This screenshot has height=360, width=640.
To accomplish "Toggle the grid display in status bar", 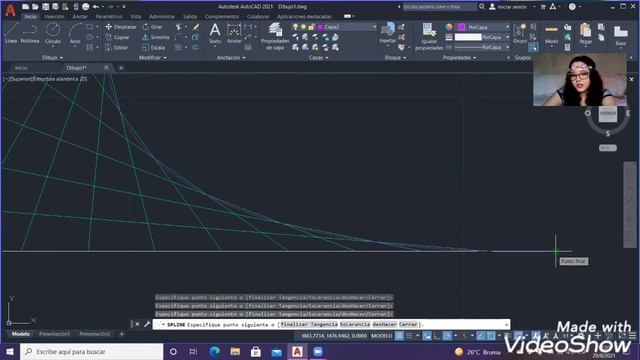I will click(x=400, y=336).
